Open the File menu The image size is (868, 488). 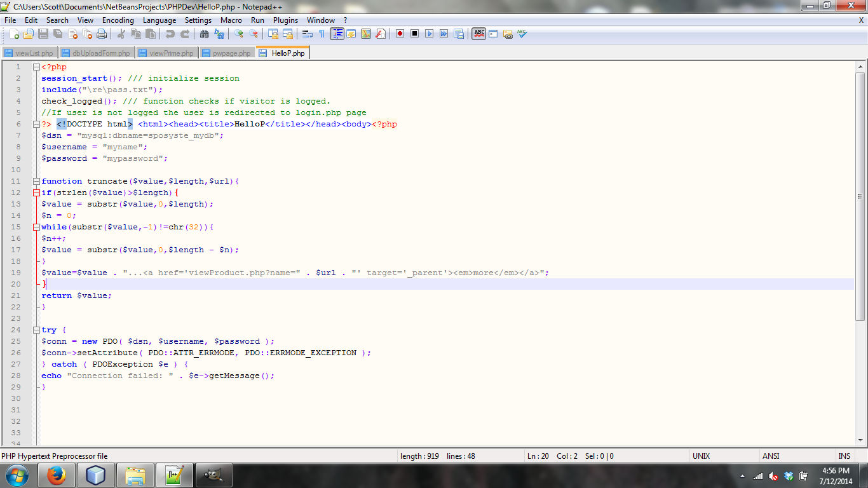(x=10, y=20)
